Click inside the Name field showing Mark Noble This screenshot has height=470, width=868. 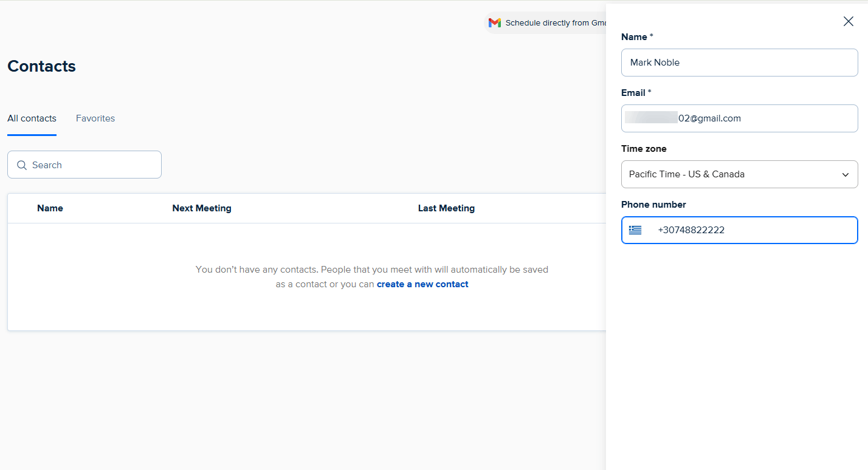[739, 63]
